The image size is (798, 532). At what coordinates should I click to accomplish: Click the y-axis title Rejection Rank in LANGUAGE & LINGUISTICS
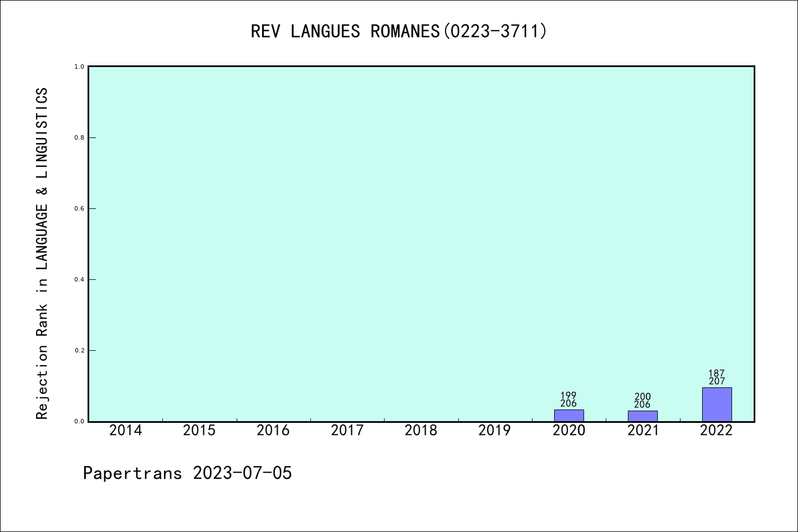pos(42,253)
